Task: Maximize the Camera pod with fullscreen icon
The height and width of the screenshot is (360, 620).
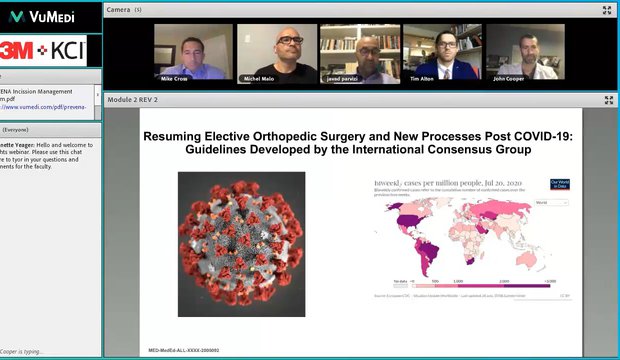Action: point(607,10)
